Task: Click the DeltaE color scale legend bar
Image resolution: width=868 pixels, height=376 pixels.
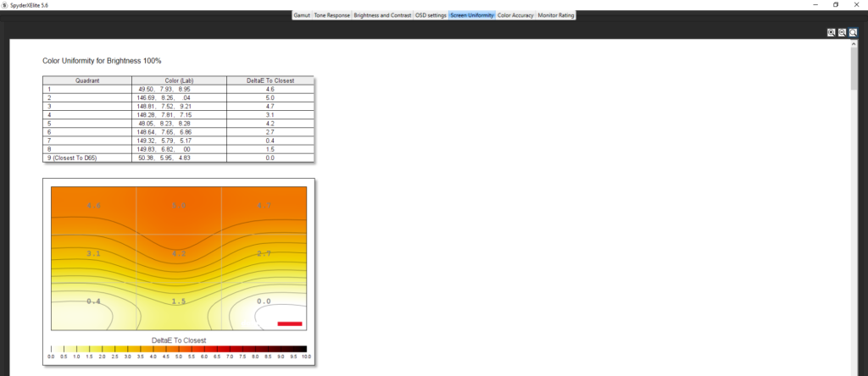Action: coord(178,348)
